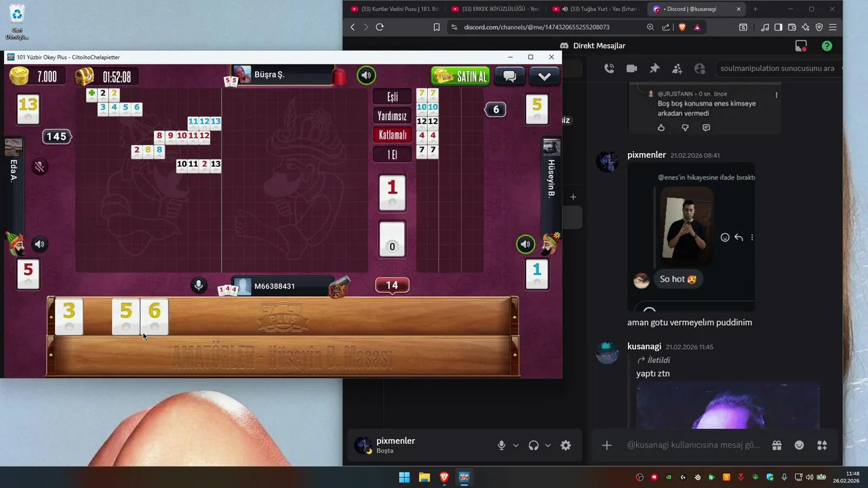Open browser hamburger main menu

(x=833, y=27)
